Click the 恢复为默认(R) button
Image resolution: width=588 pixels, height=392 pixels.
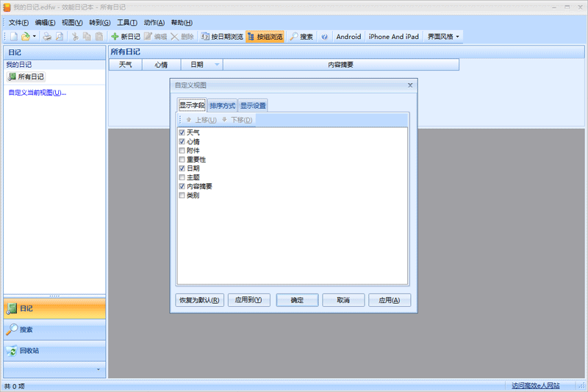[199, 300]
